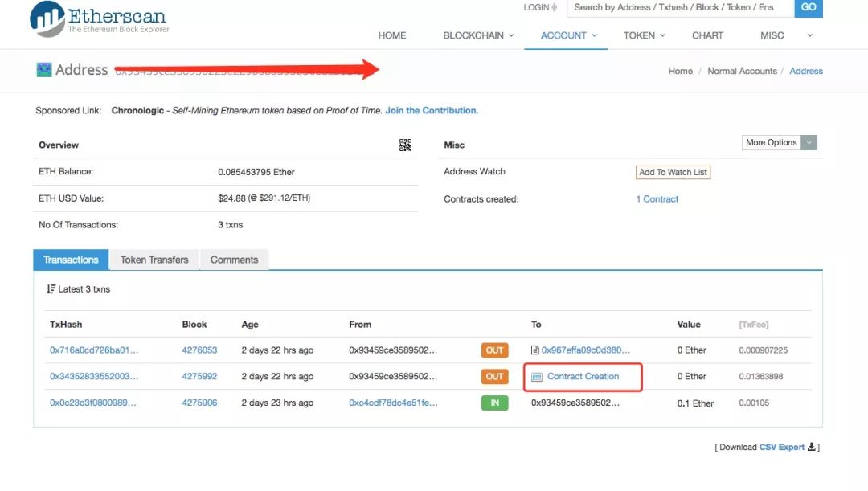Click the CSV export download icon
The width and height of the screenshot is (868, 491).
click(811, 447)
